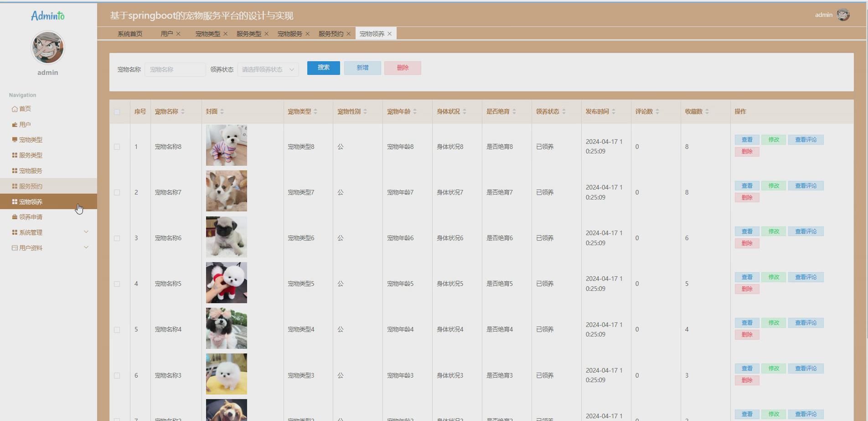Open the sidebar admin avatar picture

coord(47,47)
